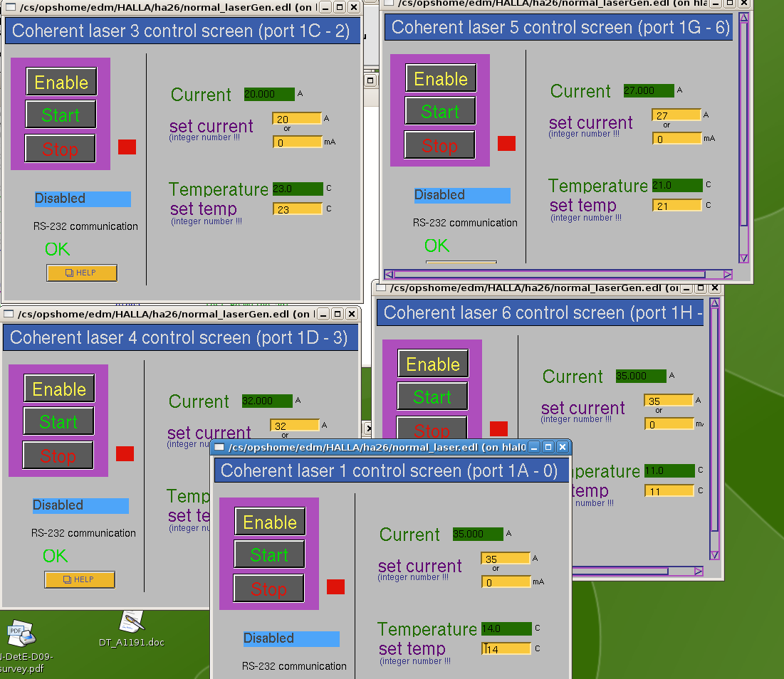
Task: Open the window menu icon of laser 6 title bar
Action: tap(382, 288)
